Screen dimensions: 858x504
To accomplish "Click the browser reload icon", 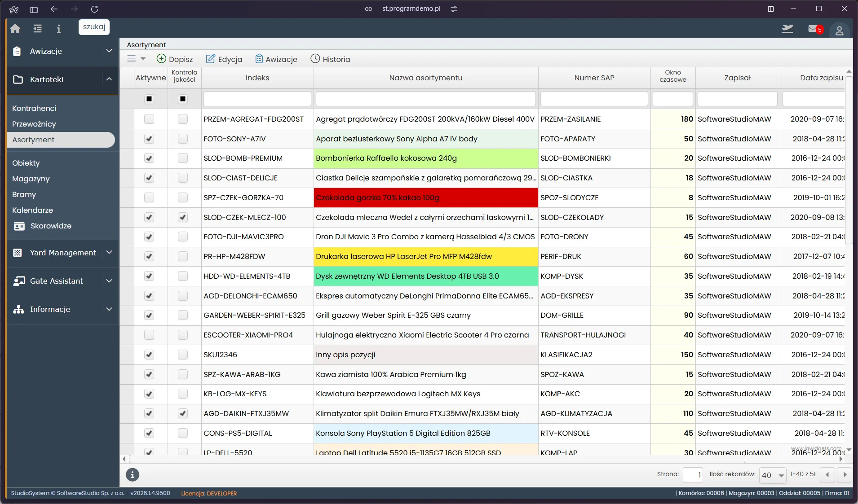I will [x=94, y=9].
